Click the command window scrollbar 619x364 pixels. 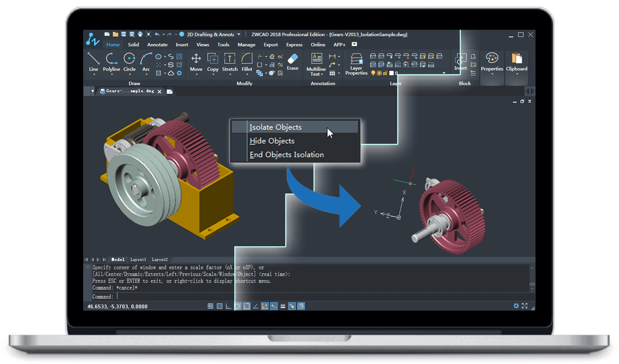click(532, 278)
